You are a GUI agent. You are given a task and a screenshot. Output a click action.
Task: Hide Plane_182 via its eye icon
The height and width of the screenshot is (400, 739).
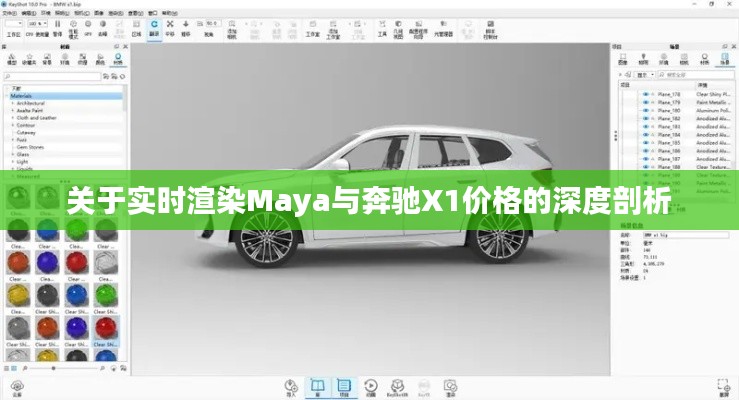pyautogui.click(x=646, y=118)
